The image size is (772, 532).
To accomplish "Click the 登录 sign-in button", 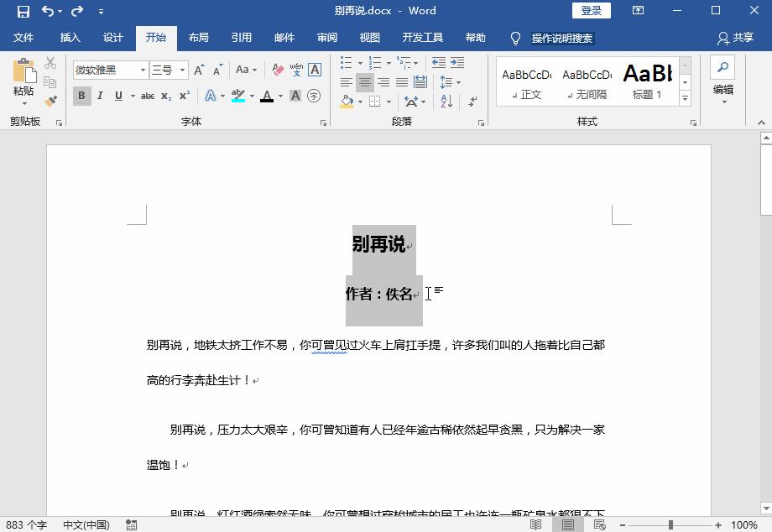I will [x=591, y=10].
